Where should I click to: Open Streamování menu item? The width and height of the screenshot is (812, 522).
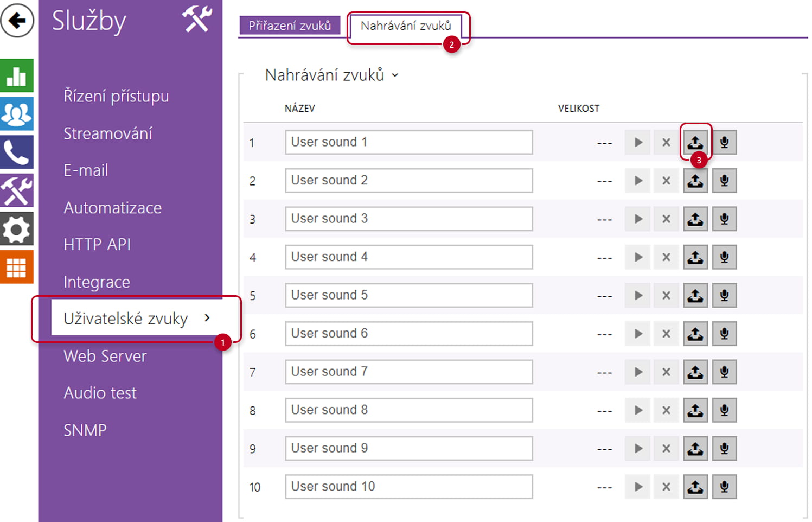pos(107,133)
